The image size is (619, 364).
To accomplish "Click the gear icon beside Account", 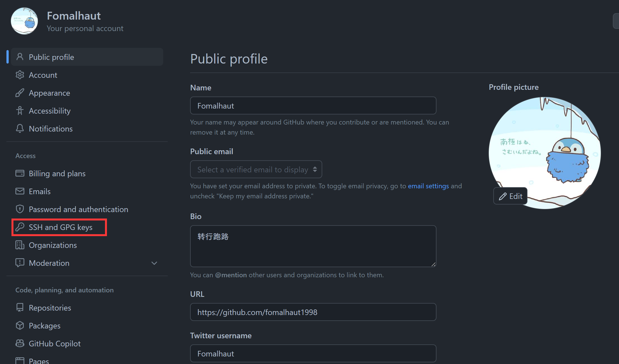I will 20,75.
